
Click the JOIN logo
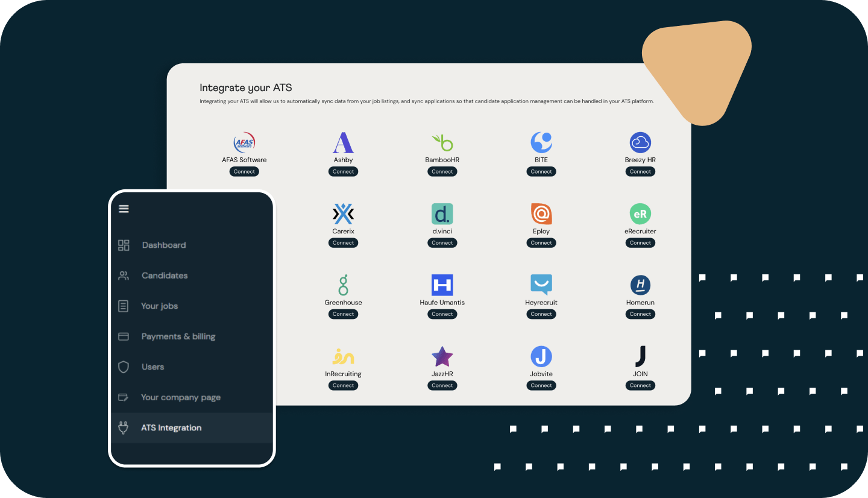click(640, 357)
